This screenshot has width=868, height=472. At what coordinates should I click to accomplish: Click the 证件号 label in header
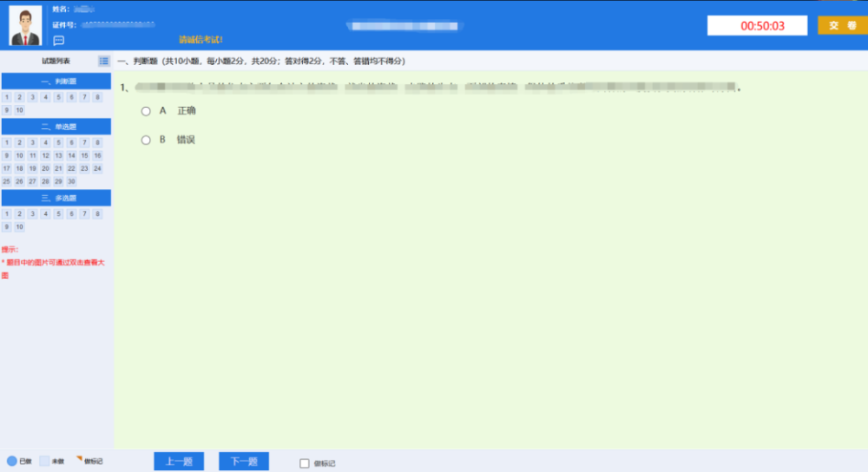pyautogui.click(x=64, y=25)
